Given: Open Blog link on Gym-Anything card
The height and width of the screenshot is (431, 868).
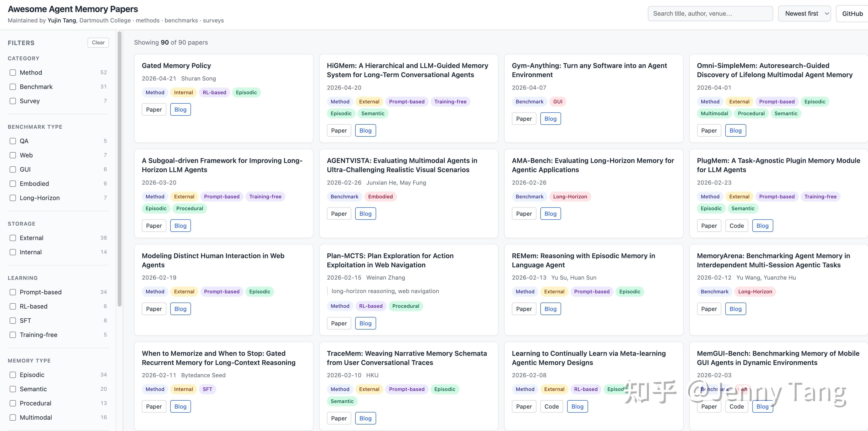Looking at the screenshot, I should [551, 119].
